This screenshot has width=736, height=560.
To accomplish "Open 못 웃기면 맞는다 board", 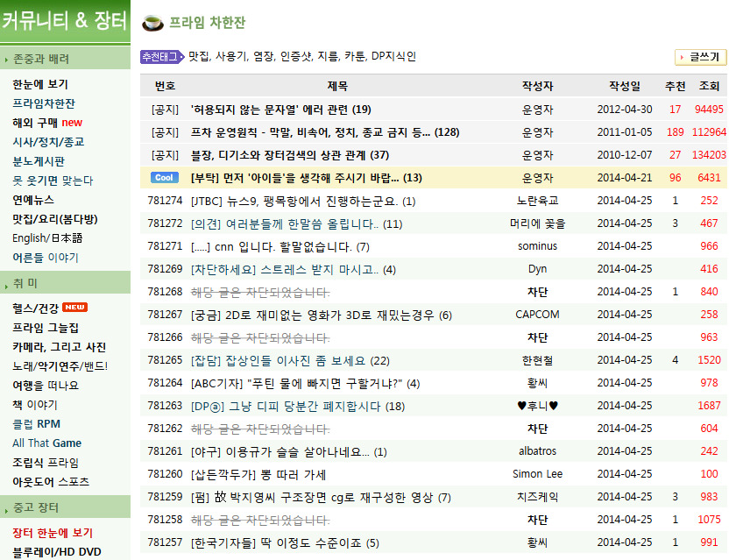I will click(53, 181).
